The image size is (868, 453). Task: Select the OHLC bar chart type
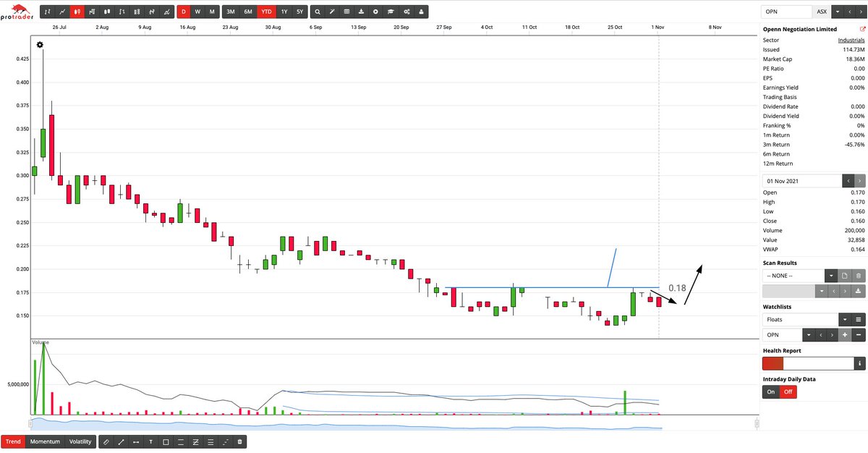[47, 12]
